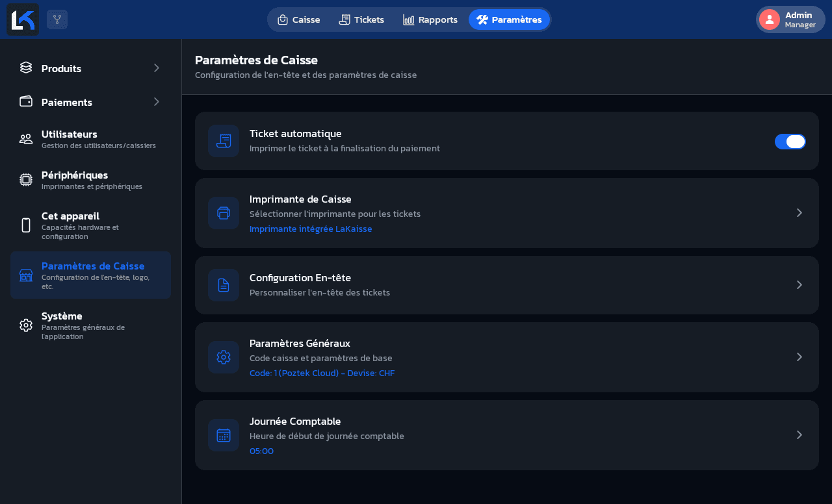
Task: Click the 05:00 start time value
Action: 261,451
